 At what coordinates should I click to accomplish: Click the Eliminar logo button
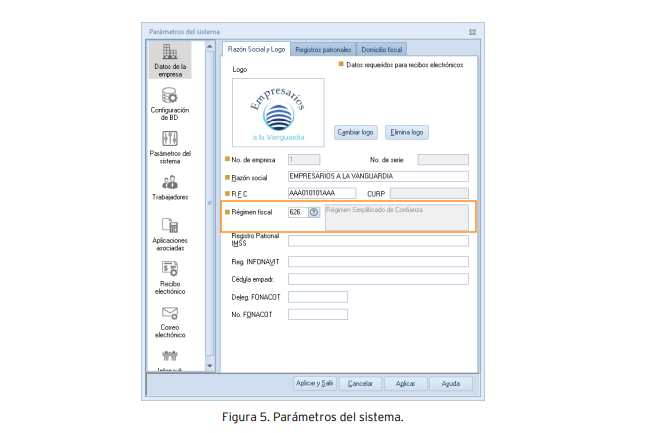(407, 132)
